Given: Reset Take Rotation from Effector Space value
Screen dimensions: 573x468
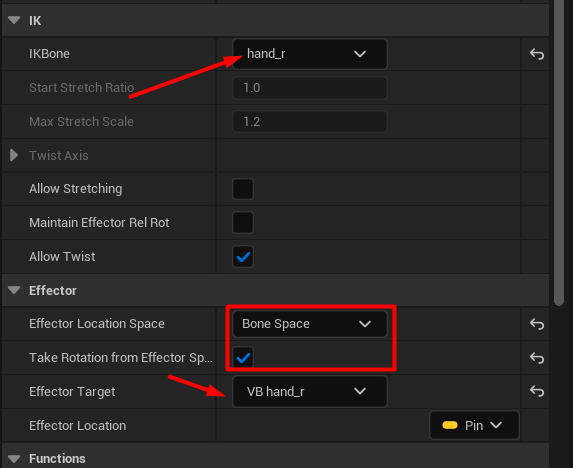Looking at the screenshot, I should point(537,358).
